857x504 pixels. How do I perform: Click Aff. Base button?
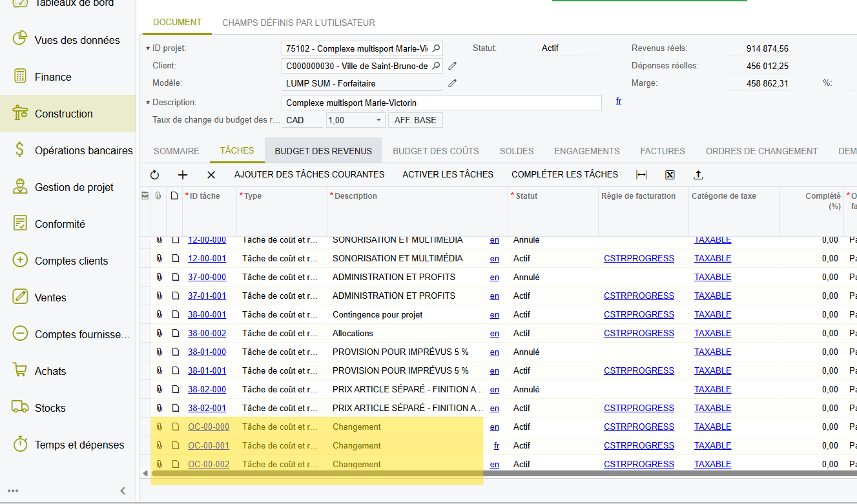coord(415,121)
